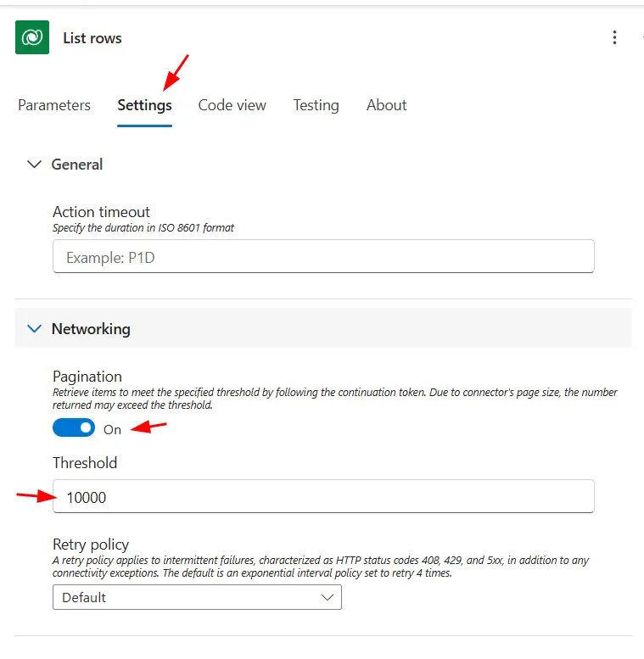The width and height of the screenshot is (644, 659).
Task: Turn off the Pagination toggle
Action: coord(74,427)
